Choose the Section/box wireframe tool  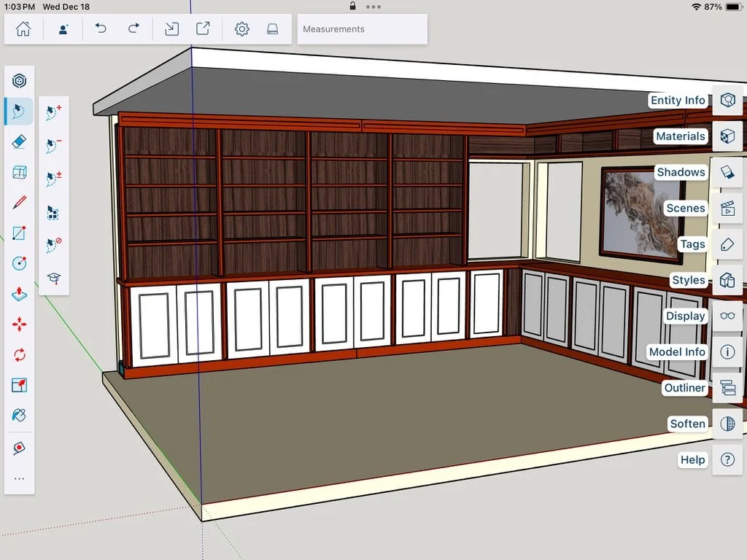[x=19, y=172]
